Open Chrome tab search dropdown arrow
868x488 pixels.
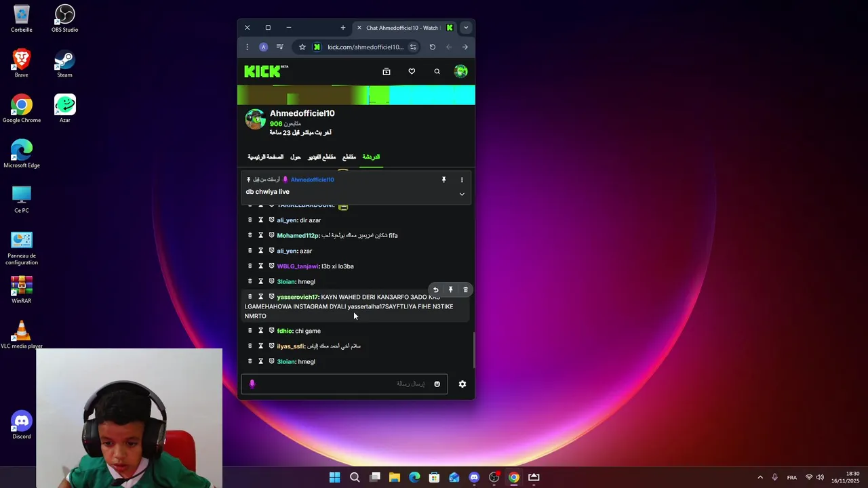coord(466,28)
